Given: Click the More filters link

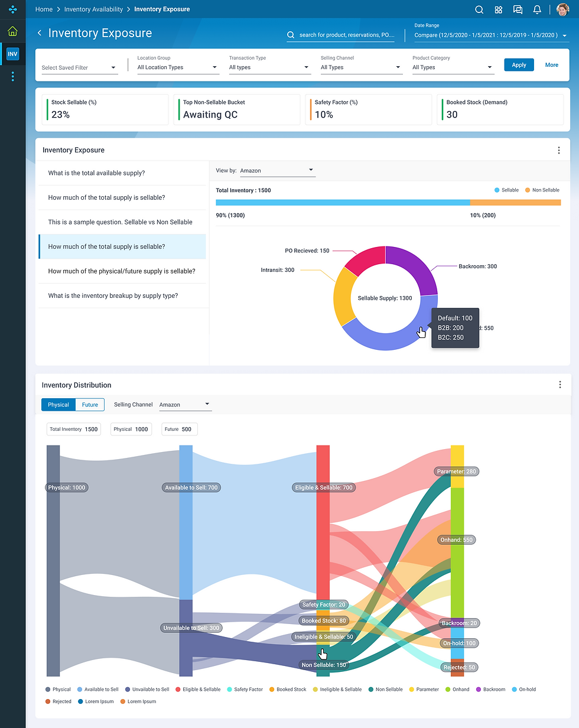Looking at the screenshot, I should point(552,65).
